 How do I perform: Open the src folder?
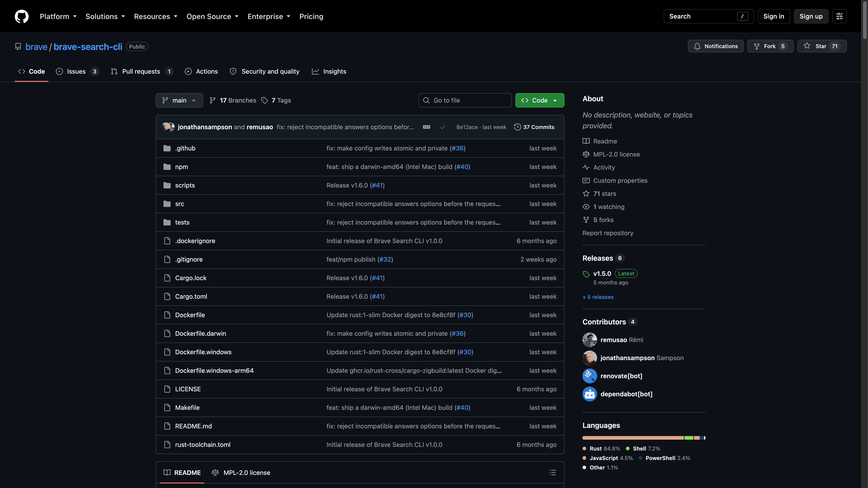[180, 204]
